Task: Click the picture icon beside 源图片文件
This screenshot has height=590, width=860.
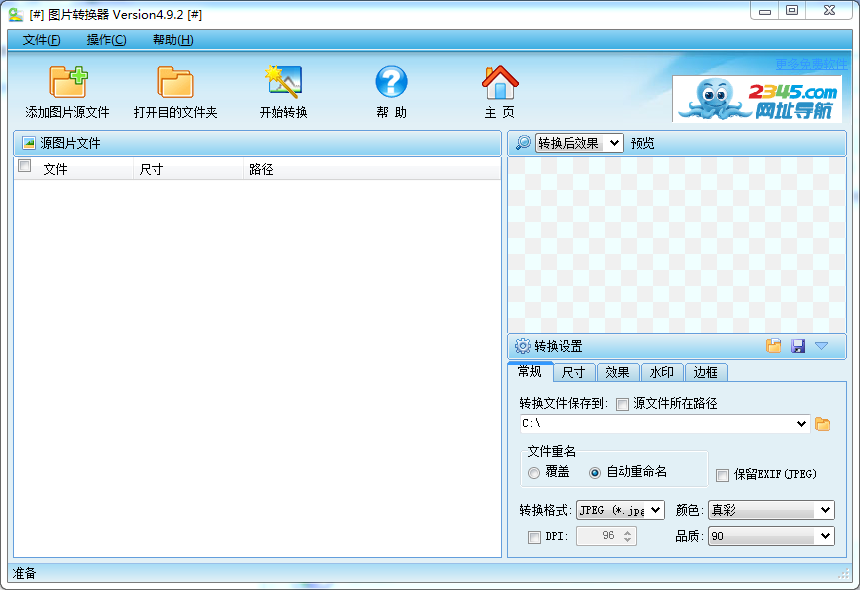Action: 29,143
